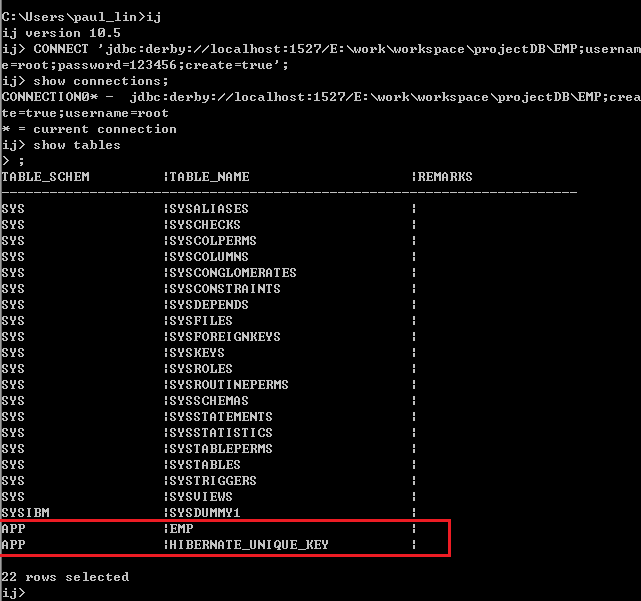The height and width of the screenshot is (601, 641).
Task: Select the SYSTABLES table name
Action: [x=205, y=464]
